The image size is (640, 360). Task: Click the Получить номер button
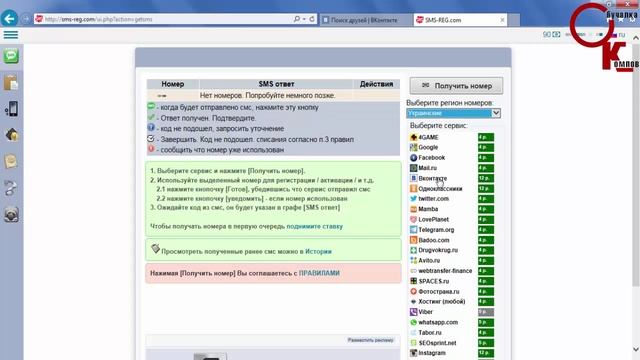pos(456,86)
